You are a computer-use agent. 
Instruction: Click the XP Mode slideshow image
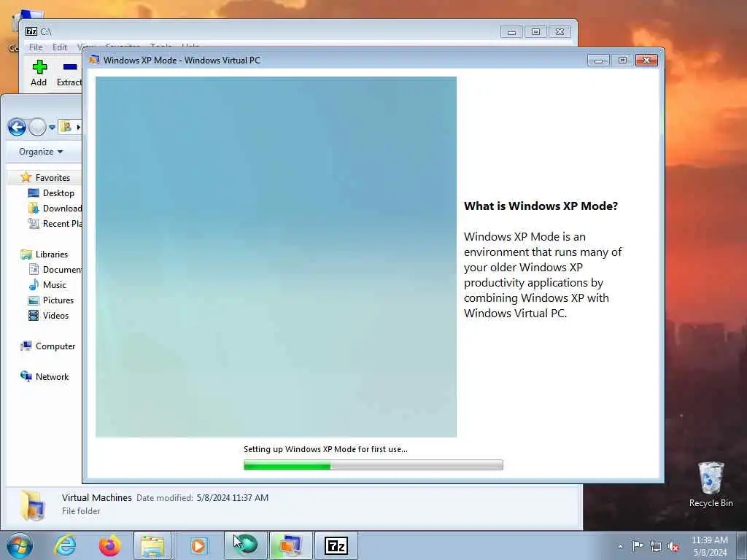click(x=276, y=257)
